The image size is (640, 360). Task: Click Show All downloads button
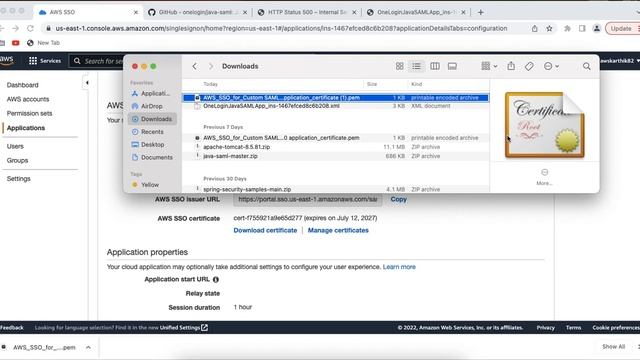point(613,347)
